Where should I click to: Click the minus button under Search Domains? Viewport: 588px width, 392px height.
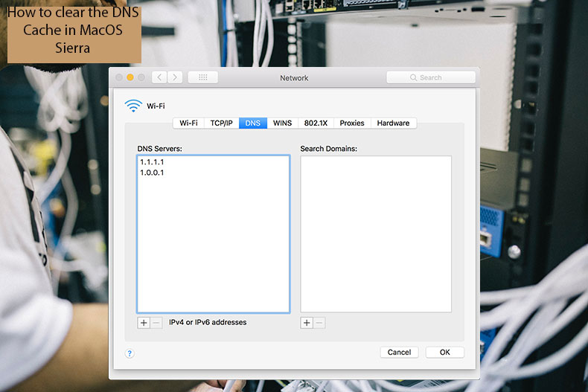tap(319, 323)
